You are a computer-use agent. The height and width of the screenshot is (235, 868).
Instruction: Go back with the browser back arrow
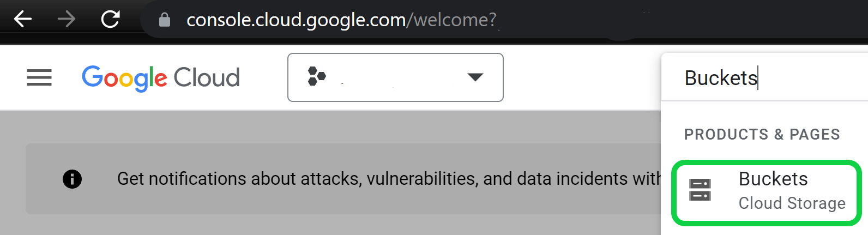coord(23,20)
